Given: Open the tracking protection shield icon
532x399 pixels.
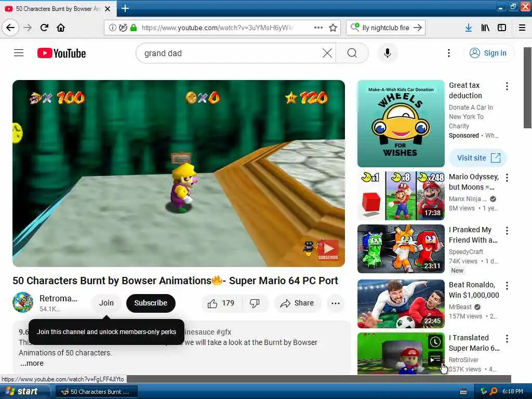Looking at the screenshot, I should click(123, 28).
